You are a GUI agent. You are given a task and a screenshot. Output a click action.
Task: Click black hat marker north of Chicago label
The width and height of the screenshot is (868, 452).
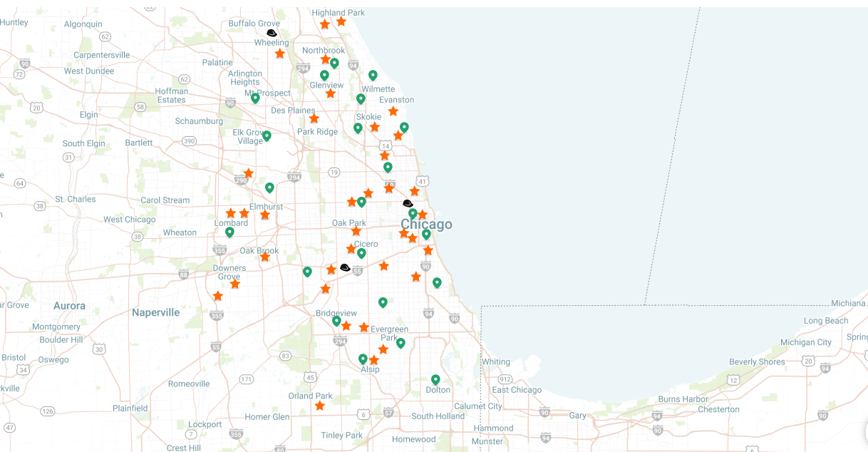[408, 203]
